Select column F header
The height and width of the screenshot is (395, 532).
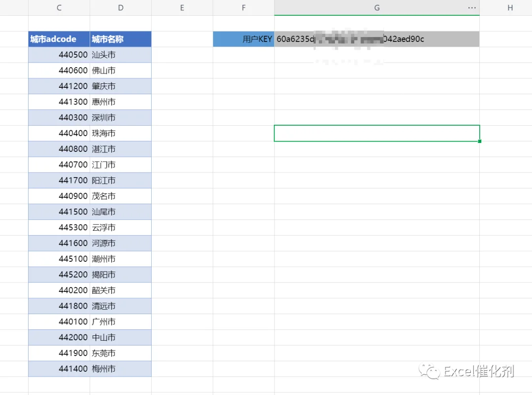[x=244, y=7]
